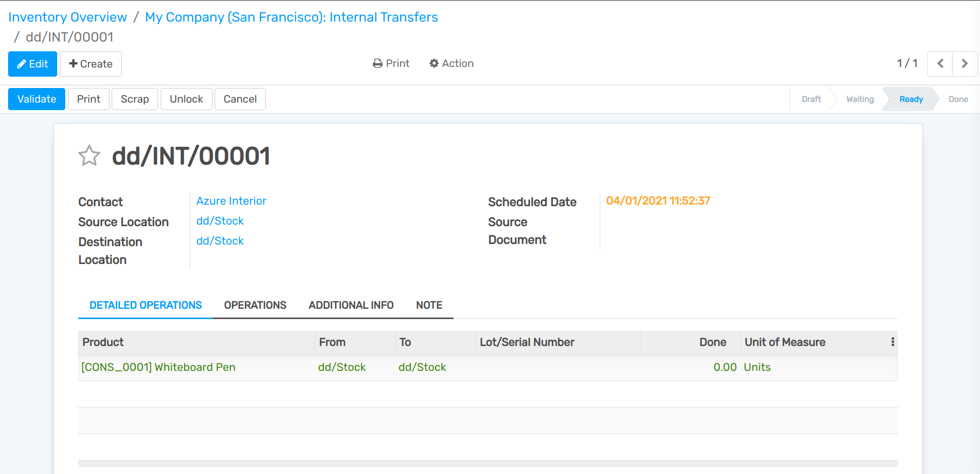Open the Azure Interior contact link
Screen dimensions: 980x474
coord(231,201)
